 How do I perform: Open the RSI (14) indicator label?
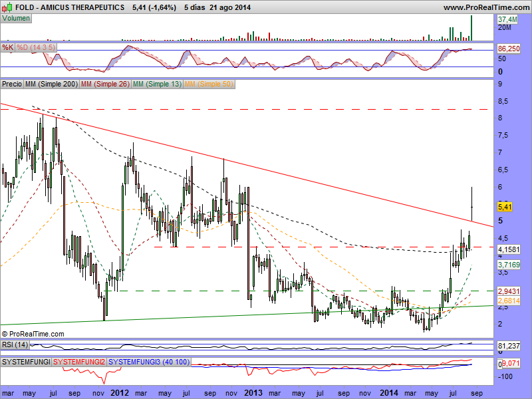coord(15,345)
